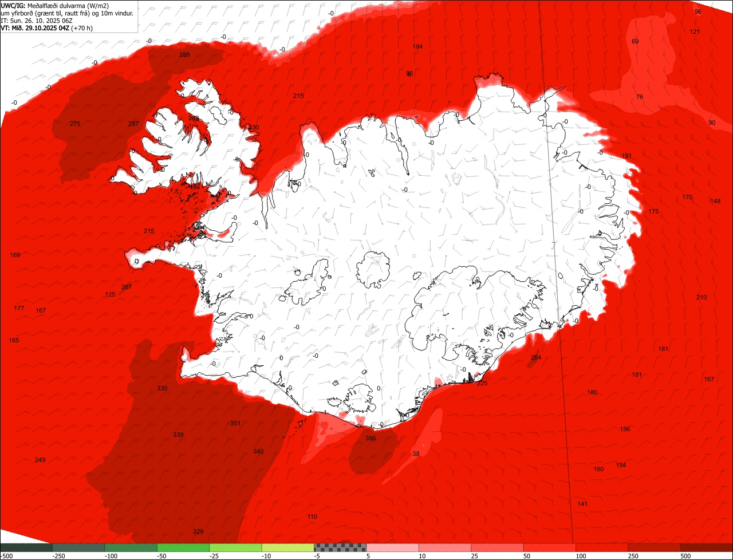Click the map value 165

[x=14, y=341]
